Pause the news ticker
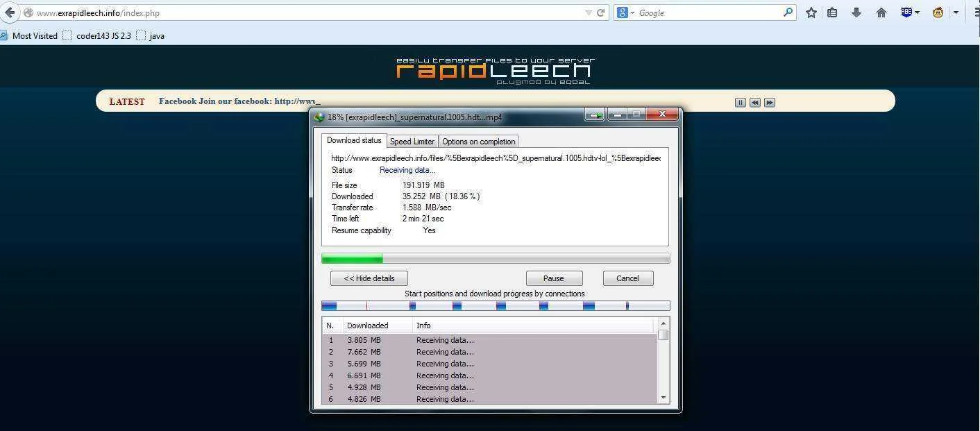This screenshot has width=980, height=431. 740,102
